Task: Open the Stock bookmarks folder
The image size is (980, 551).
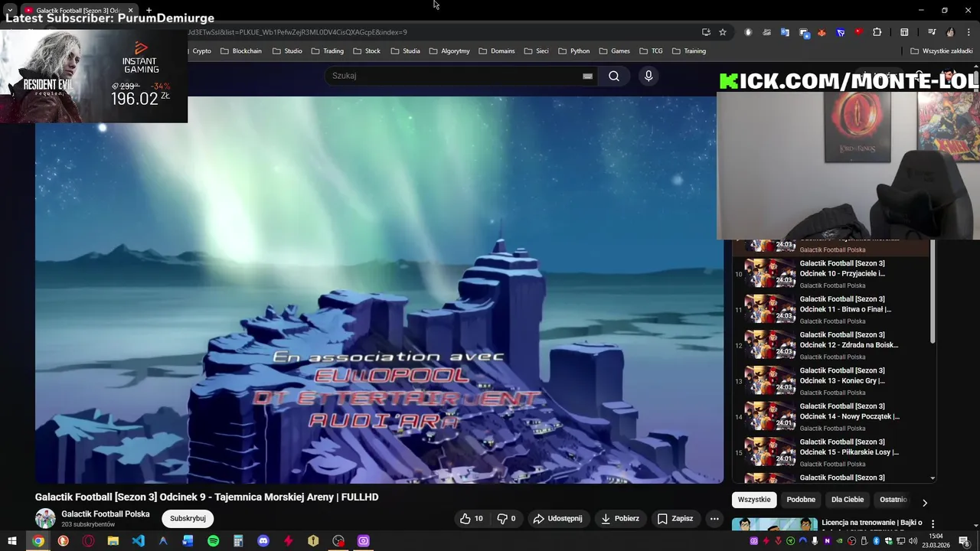Action: (x=366, y=51)
